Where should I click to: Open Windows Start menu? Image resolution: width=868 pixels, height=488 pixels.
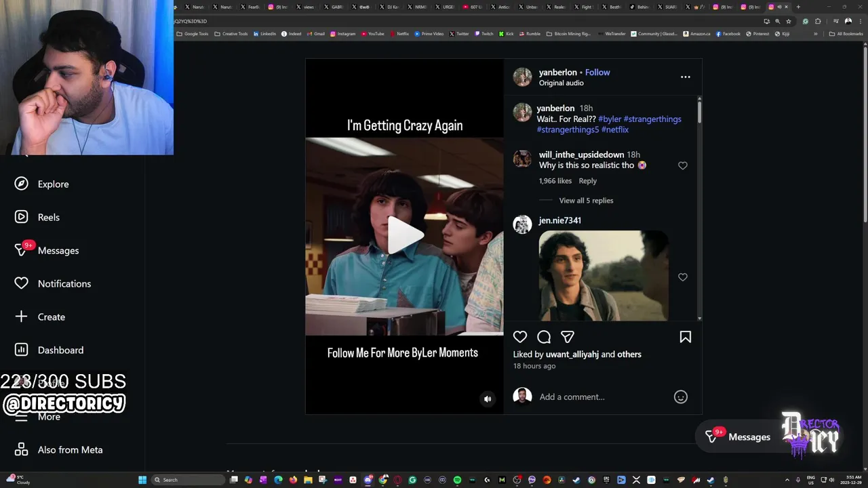click(x=142, y=480)
